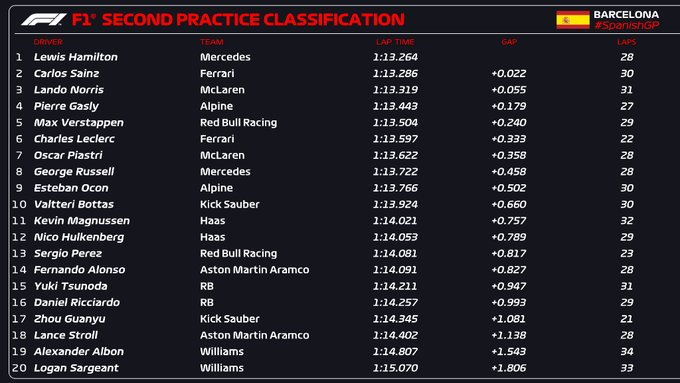Open the #SpanishGP hashtag
The width and height of the screenshot is (680, 383).
pos(627,26)
